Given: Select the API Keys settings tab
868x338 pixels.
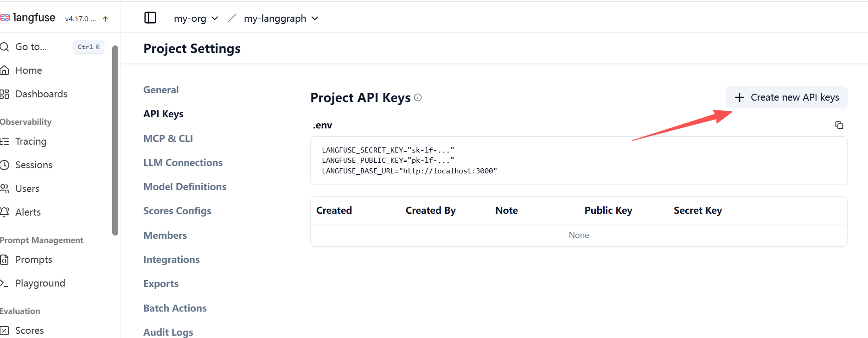Looking at the screenshot, I should point(163,114).
